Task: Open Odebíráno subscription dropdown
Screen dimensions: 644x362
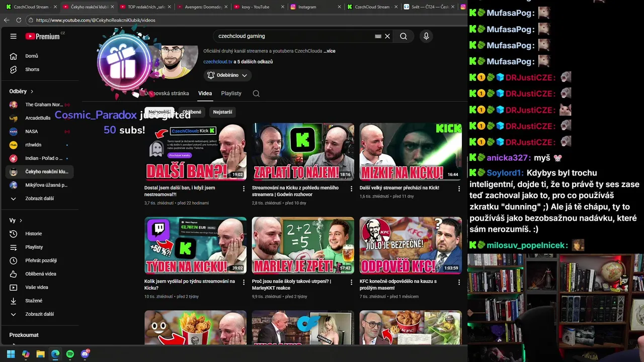Action: (227, 75)
